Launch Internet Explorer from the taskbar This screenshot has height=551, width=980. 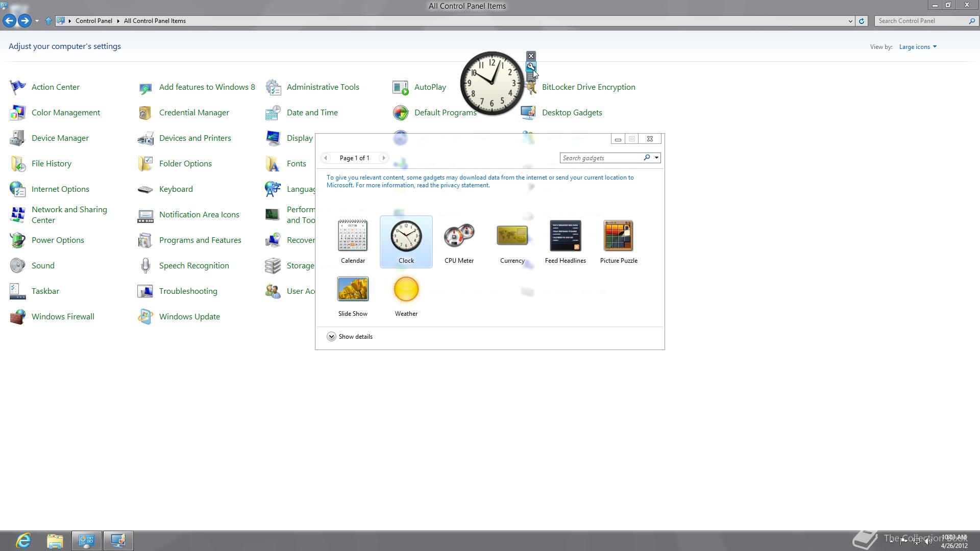[23, 541]
